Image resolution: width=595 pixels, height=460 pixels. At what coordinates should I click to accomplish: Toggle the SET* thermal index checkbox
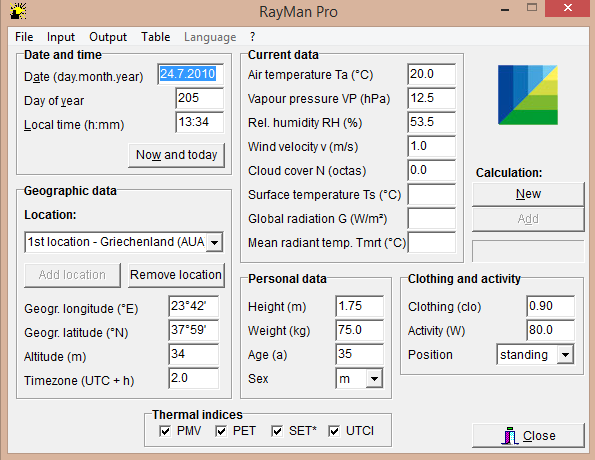coord(277,431)
